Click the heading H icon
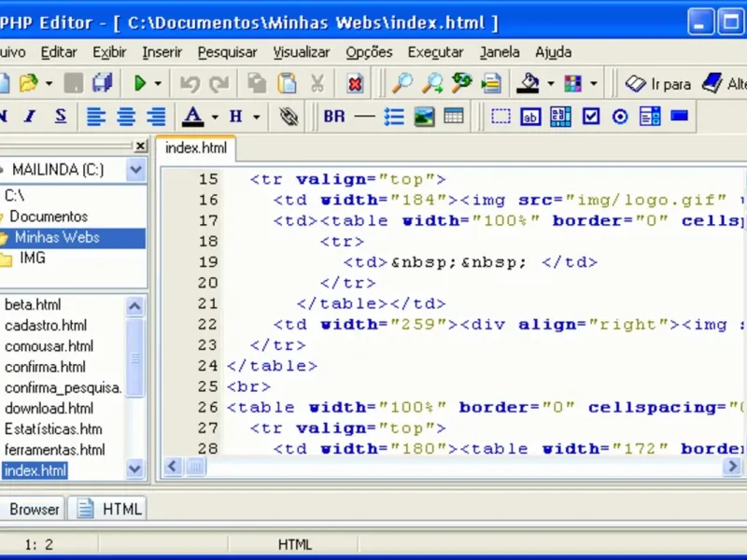This screenshot has height=560, width=747. [236, 116]
